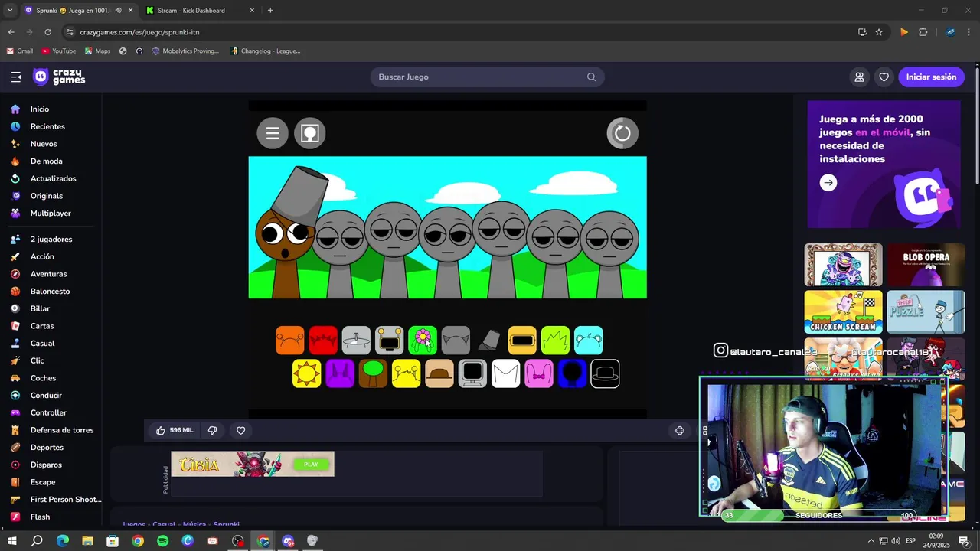
Task: Open the CrazyGames logo home link
Action: (x=59, y=77)
